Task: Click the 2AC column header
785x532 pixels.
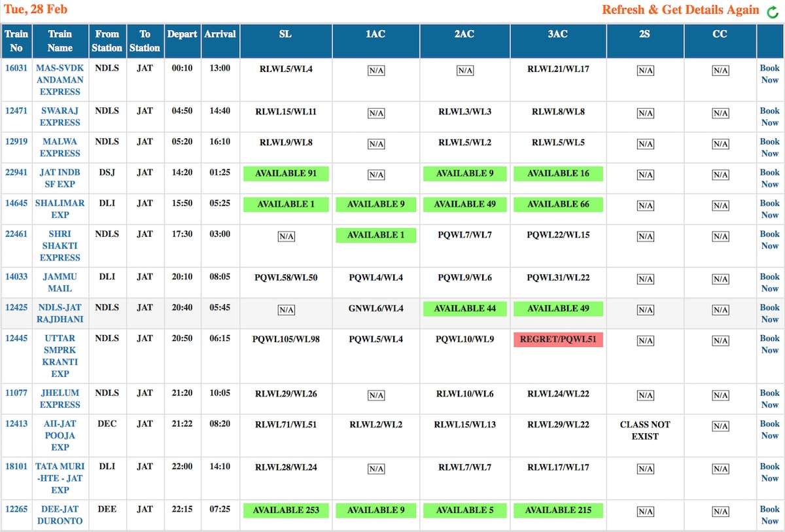Action: 465,41
